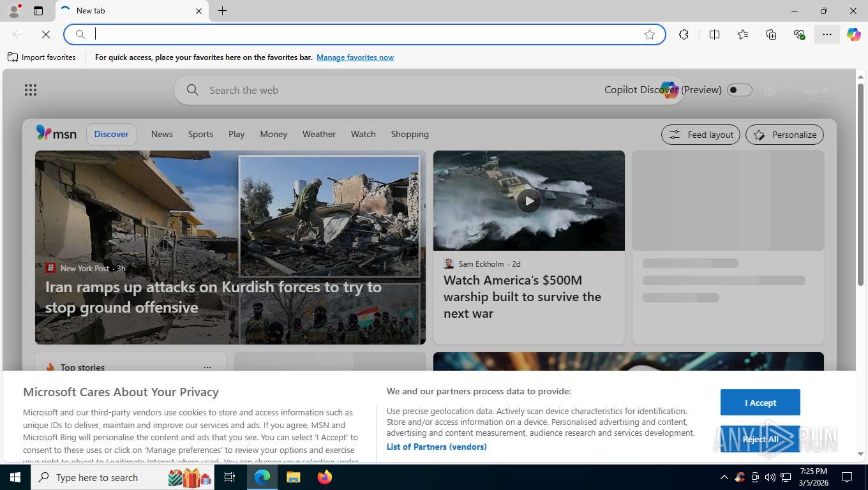Play the warship video thumbnail
Screen dimensions: 868x490
(x=529, y=200)
